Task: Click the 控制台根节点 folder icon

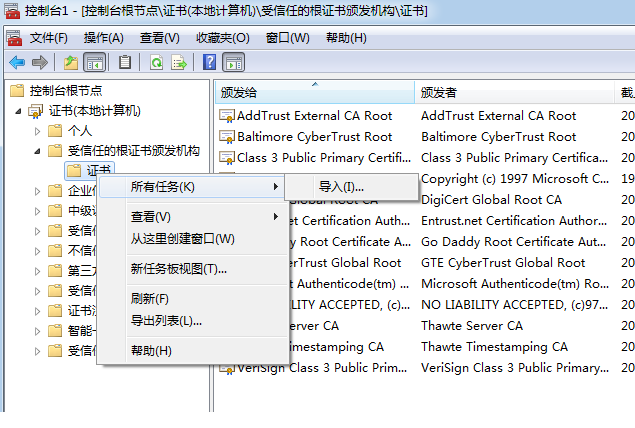Action: [x=17, y=90]
